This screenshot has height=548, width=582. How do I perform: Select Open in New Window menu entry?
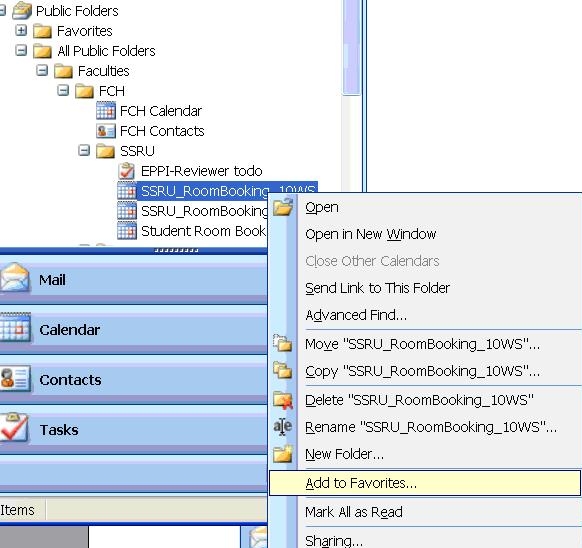[x=370, y=234]
